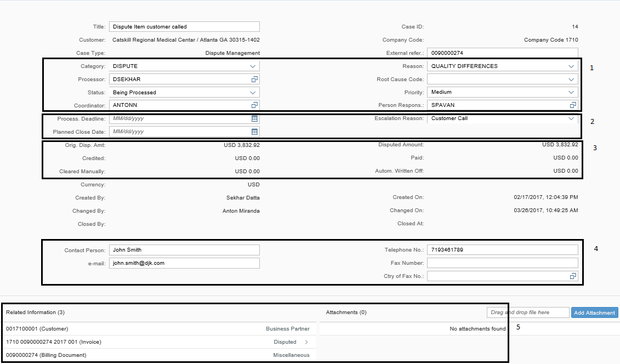Viewport: 620px width, 364px height.
Task: Open value help icon for Coordinator field
Action: coord(254,105)
